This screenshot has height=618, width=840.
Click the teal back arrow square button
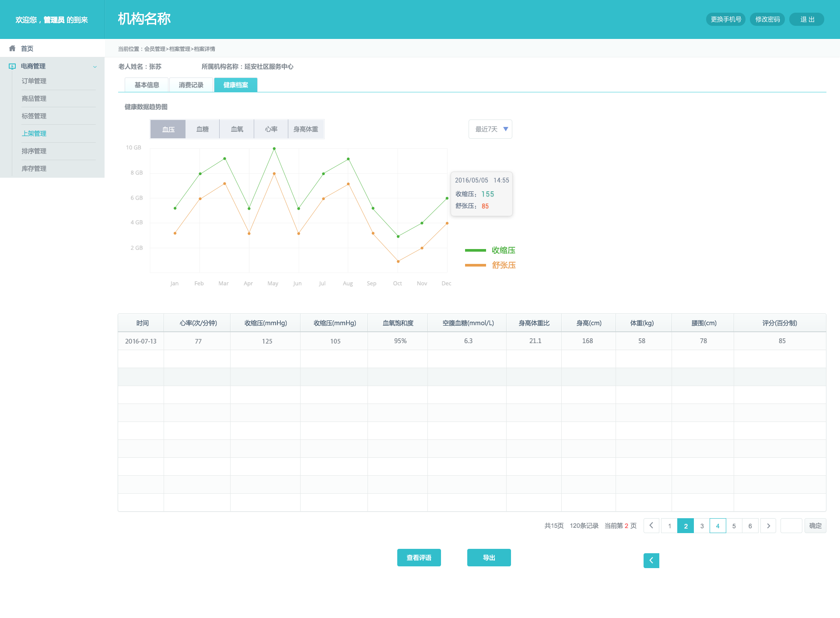tap(651, 560)
